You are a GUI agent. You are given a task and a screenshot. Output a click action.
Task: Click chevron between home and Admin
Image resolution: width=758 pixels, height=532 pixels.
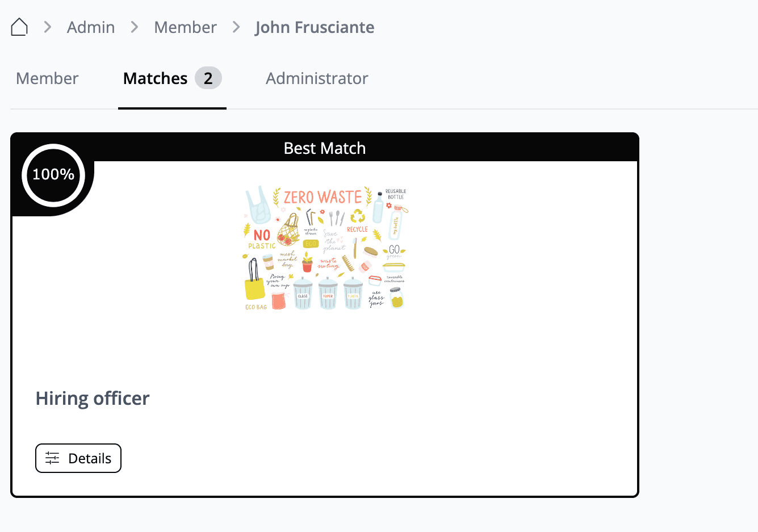[x=48, y=27]
